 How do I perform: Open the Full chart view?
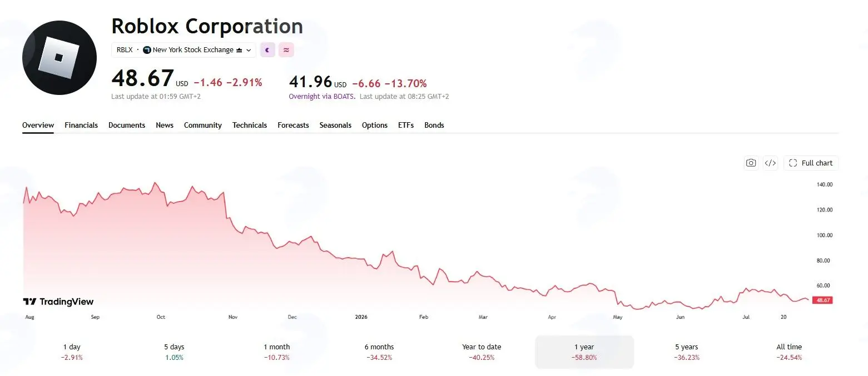tap(811, 163)
